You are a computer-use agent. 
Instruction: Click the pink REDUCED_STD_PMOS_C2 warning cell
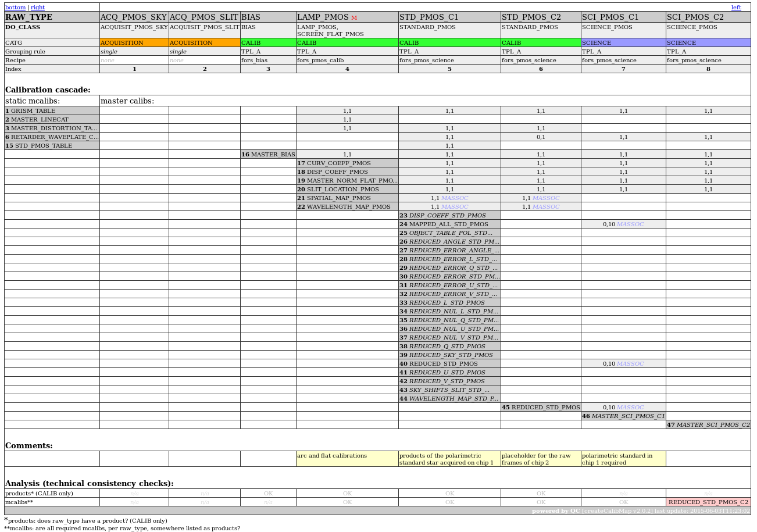(708, 502)
